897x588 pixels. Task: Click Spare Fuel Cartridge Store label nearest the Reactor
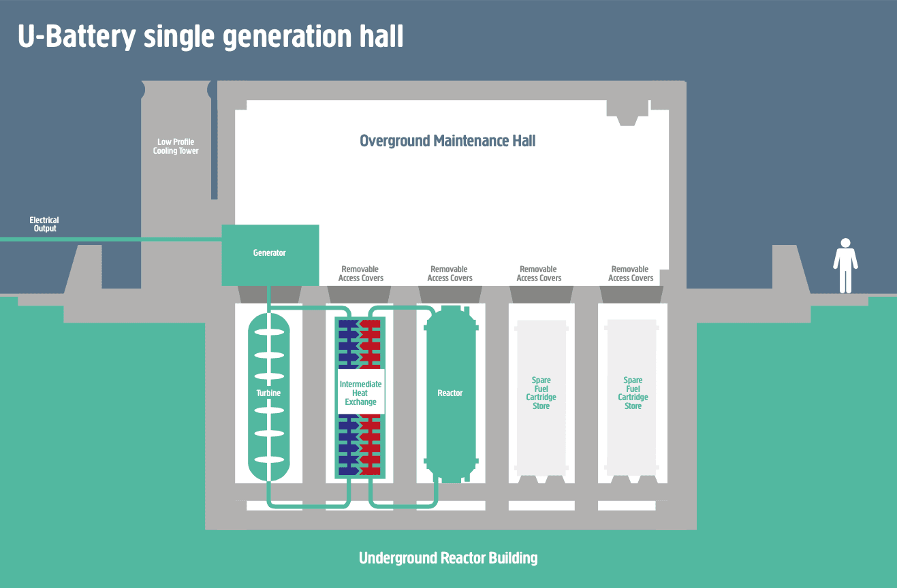[x=541, y=393]
